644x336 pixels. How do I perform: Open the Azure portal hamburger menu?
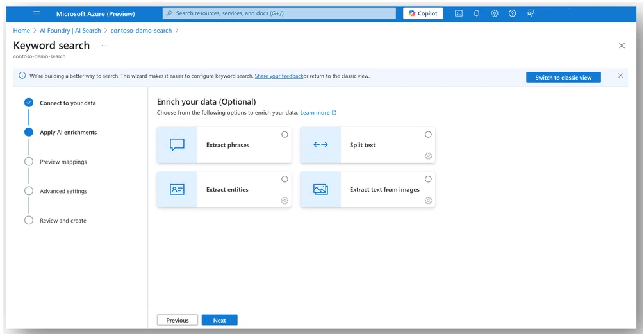click(x=37, y=13)
